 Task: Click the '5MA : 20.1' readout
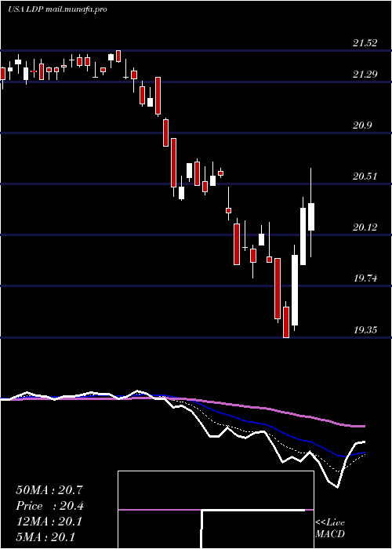45,537
